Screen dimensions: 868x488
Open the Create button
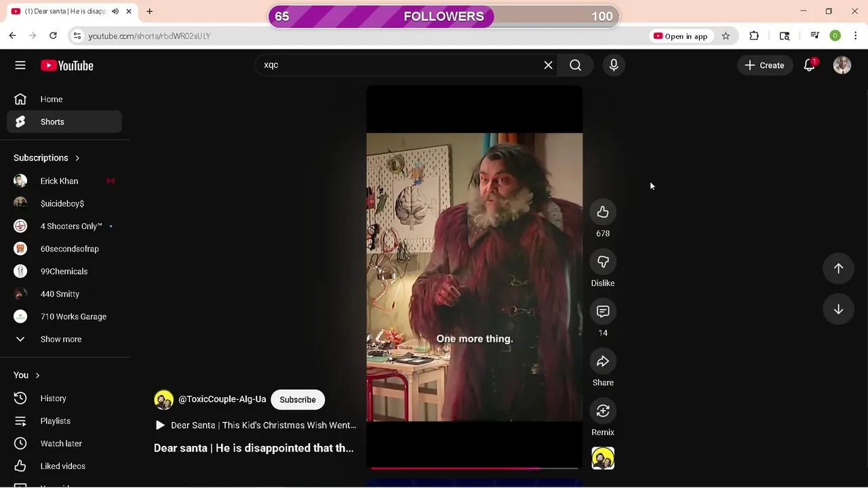pyautogui.click(x=764, y=65)
